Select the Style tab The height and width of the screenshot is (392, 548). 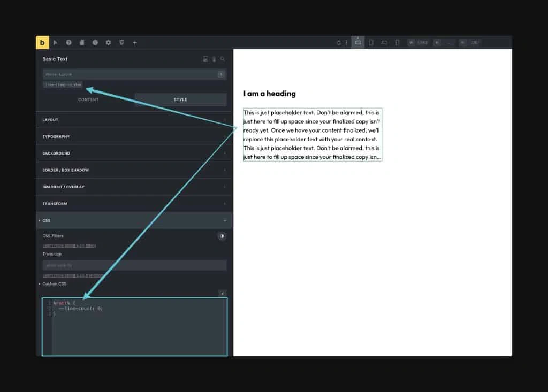[x=180, y=99]
